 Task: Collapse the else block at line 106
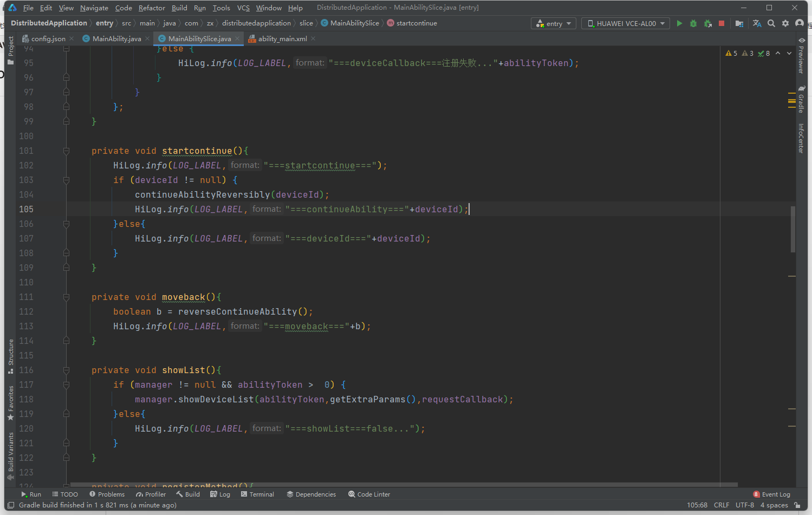pyautogui.click(x=66, y=224)
